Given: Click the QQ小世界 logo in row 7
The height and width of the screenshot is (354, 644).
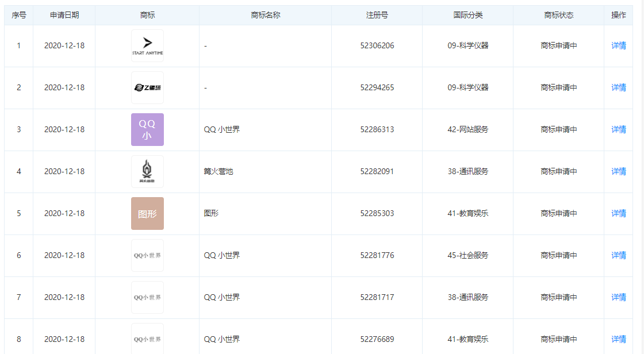Looking at the screenshot, I should click(147, 298).
